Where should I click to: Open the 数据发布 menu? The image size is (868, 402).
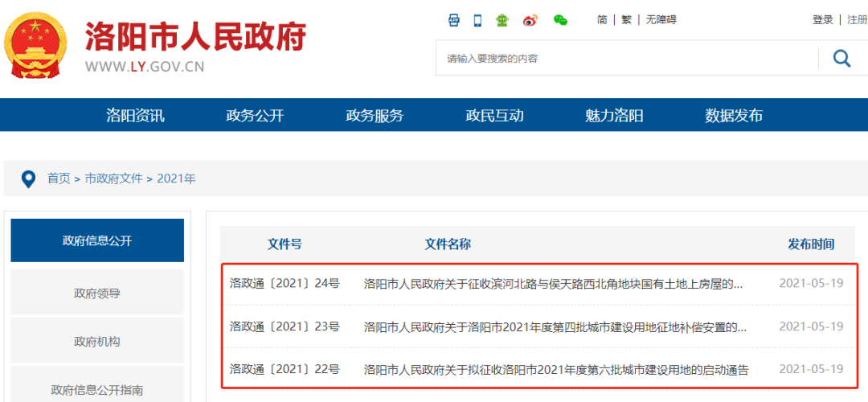pos(734,116)
